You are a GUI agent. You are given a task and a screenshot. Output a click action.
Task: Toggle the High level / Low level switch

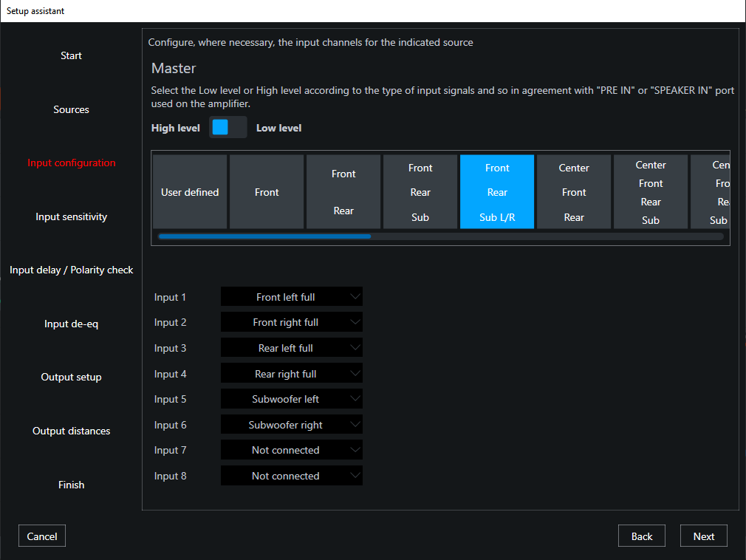[227, 127]
